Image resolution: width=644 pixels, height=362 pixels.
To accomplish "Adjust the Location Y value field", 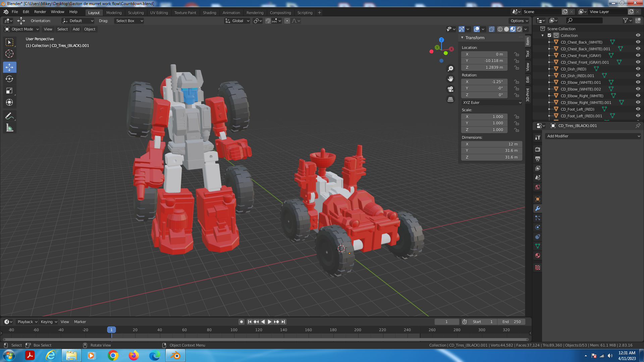I will [x=484, y=61].
